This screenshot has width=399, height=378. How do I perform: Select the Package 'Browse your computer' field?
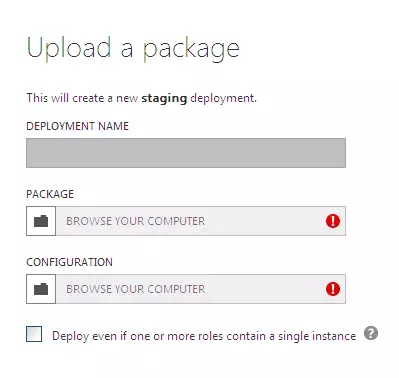click(x=201, y=221)
